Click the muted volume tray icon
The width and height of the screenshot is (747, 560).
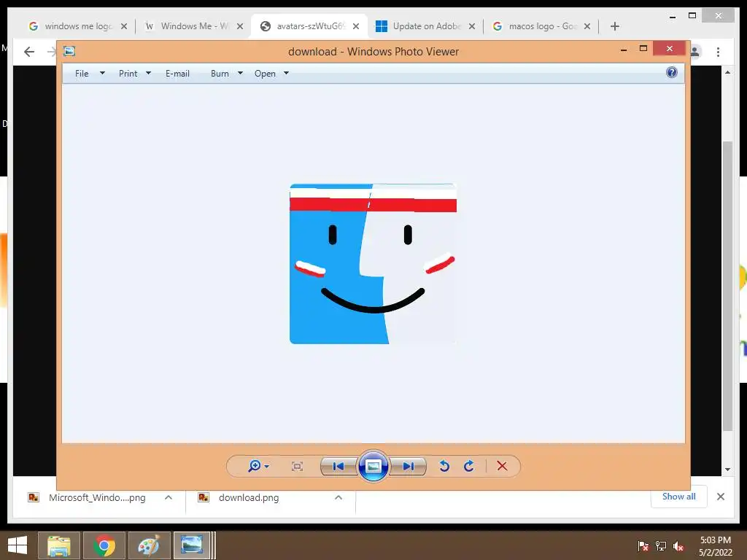click(678, 546)
